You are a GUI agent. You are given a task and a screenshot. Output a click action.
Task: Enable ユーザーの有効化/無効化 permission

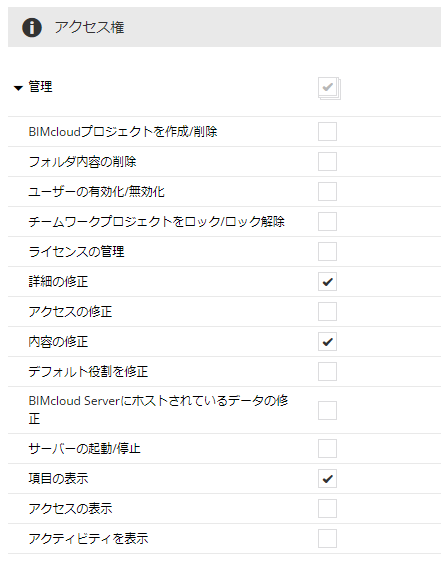(327, 191)
